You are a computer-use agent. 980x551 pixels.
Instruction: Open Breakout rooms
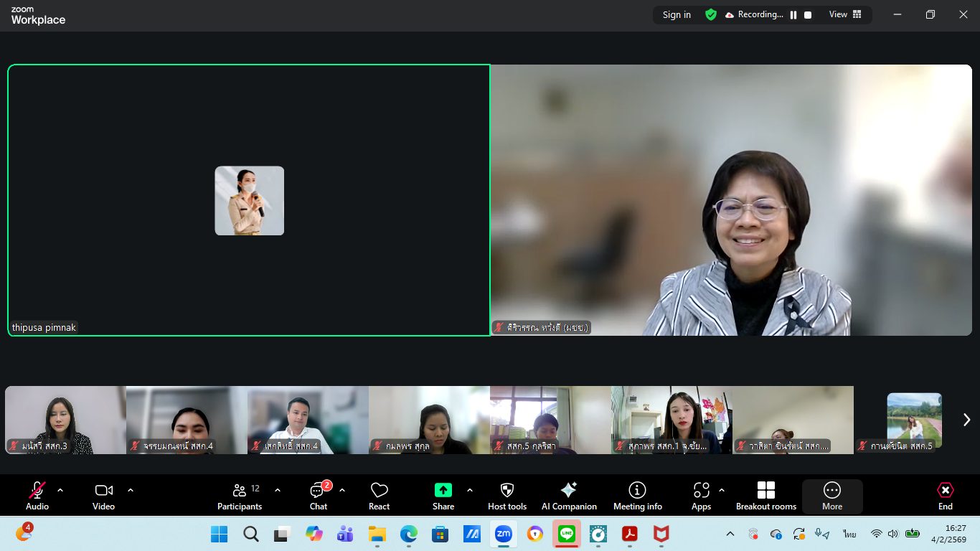point(765,496)
